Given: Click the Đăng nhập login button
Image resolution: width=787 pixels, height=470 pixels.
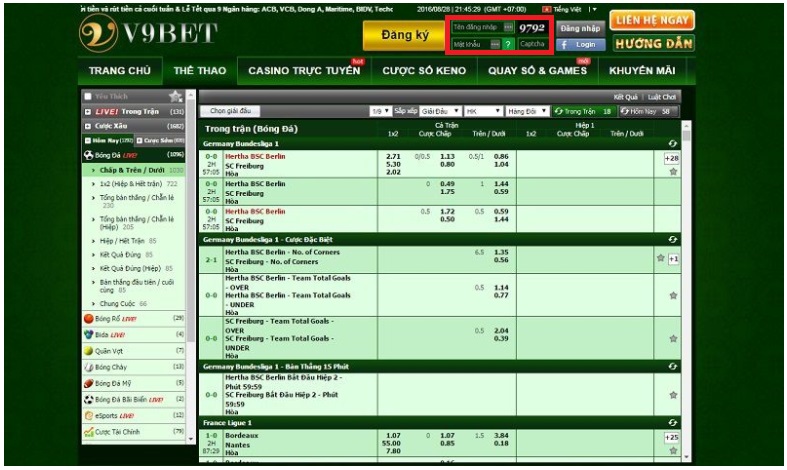Looking at the screenshot, I should 580,29.
